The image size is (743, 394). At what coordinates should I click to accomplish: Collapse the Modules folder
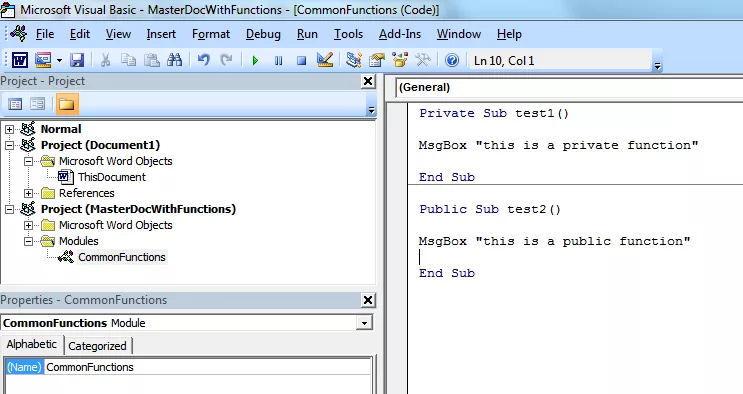point(28,241)
